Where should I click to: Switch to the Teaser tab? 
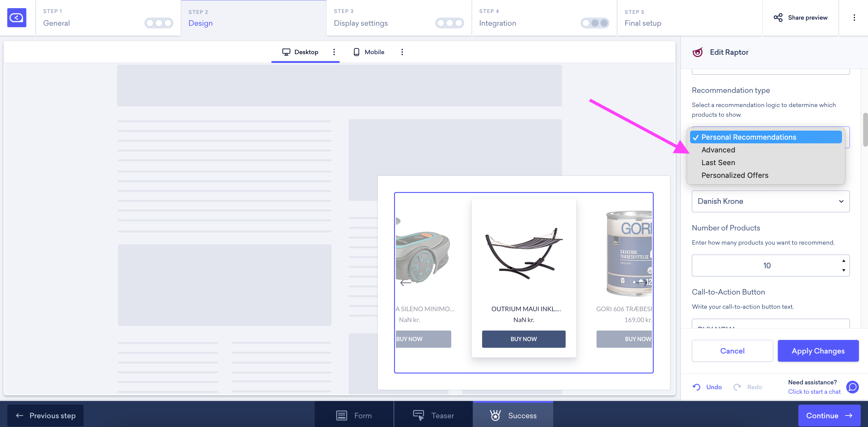433,415
